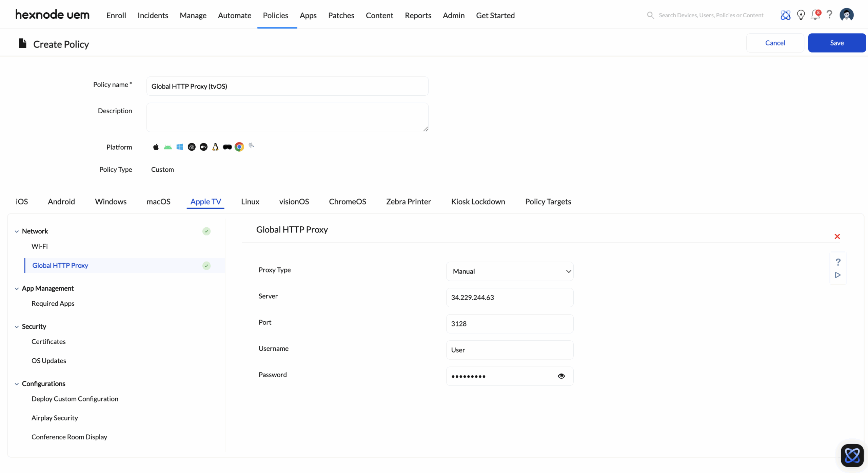This screenshot has height=473, width=868.
Task: Click the Cancel button
Action: 775,43
